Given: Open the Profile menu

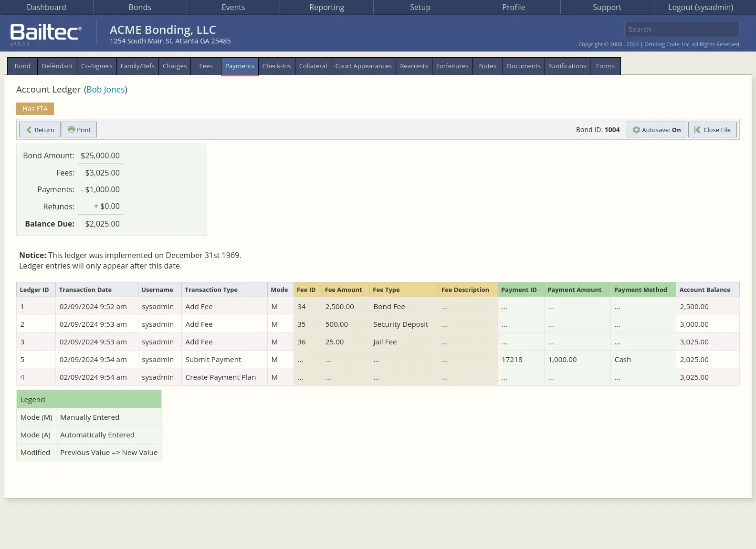Looking at the screenshot, I should 514,7.
